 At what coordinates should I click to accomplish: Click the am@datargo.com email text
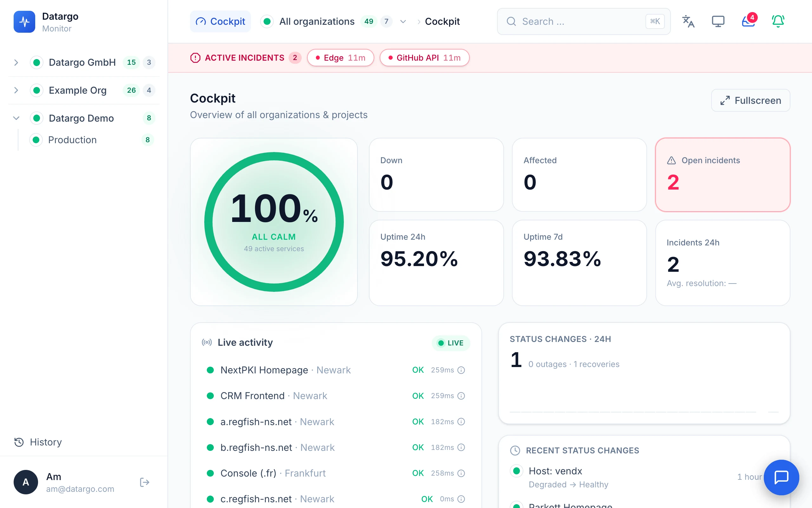point(80,489)
